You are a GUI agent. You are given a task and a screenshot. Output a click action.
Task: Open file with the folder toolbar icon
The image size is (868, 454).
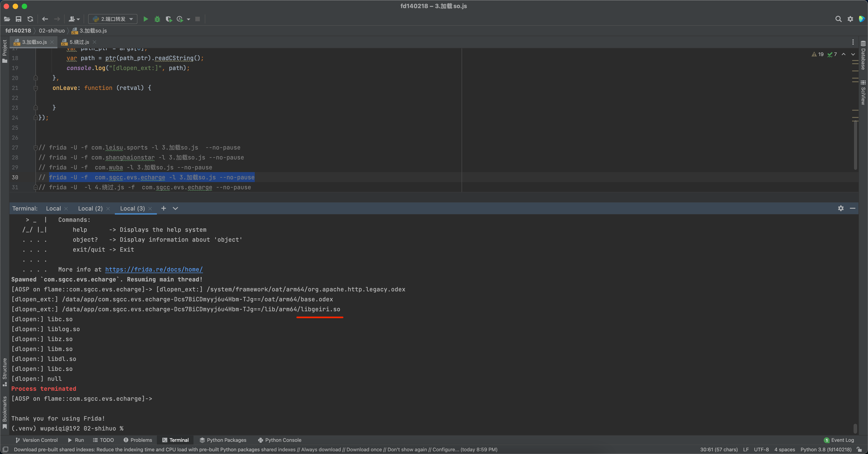(7, 19)
